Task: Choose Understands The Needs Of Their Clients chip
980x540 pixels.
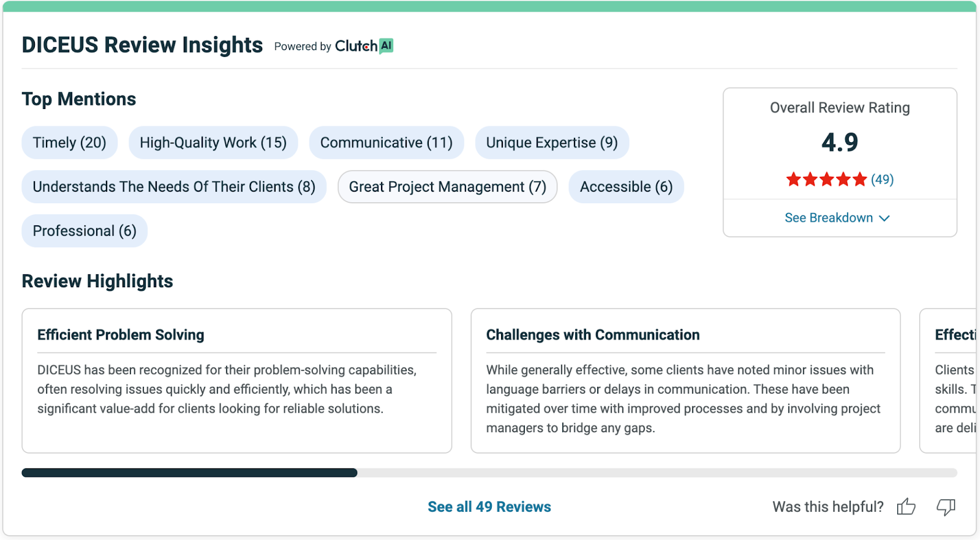Action: 174,187
